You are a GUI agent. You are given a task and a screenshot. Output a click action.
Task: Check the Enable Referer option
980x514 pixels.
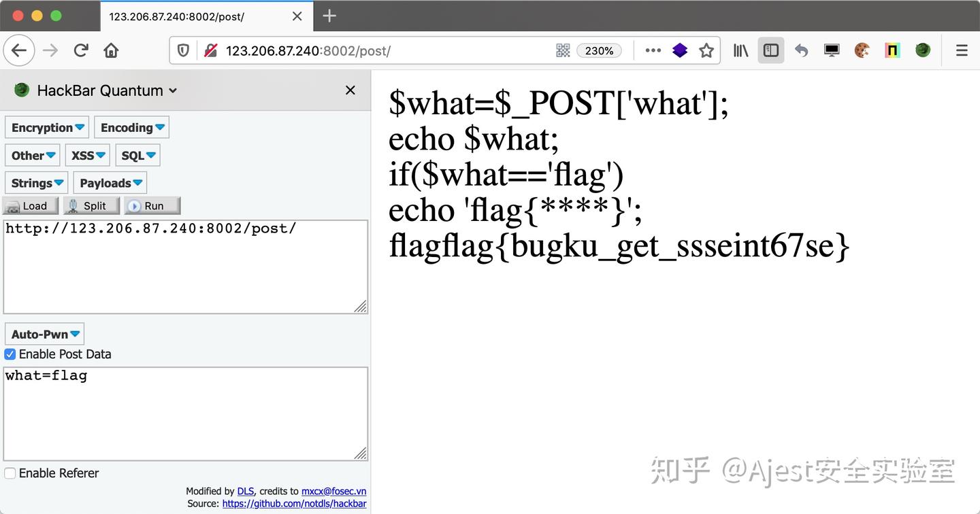10,473
